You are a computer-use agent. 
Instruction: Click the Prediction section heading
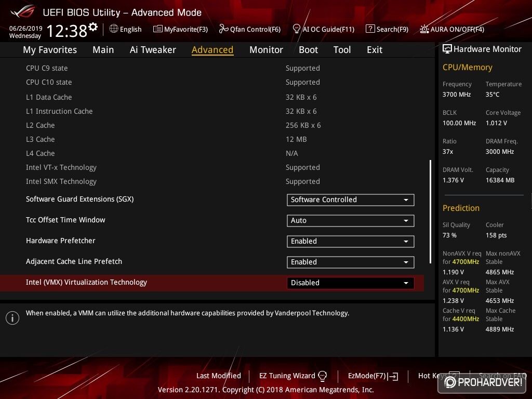point(461,208)
